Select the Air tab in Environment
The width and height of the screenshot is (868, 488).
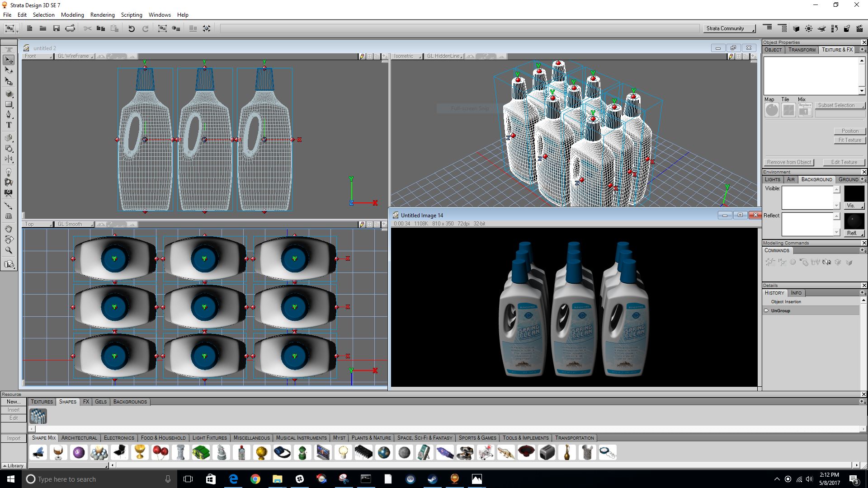point(790,179)
